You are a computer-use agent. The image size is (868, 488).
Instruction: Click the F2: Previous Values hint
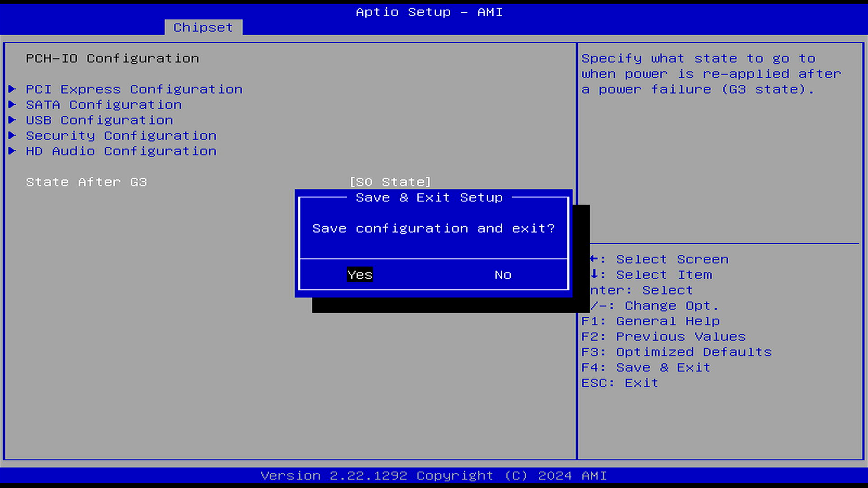[x=663, y=337]
